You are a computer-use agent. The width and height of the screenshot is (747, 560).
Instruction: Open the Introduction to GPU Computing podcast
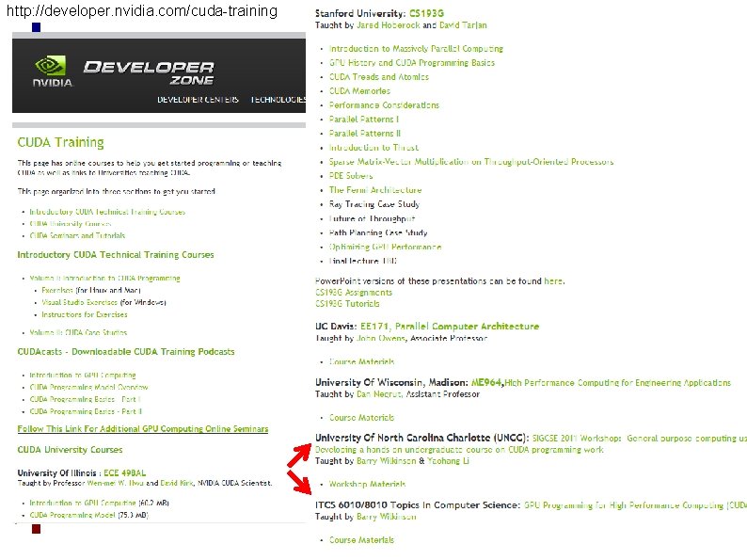coord(83,376)
